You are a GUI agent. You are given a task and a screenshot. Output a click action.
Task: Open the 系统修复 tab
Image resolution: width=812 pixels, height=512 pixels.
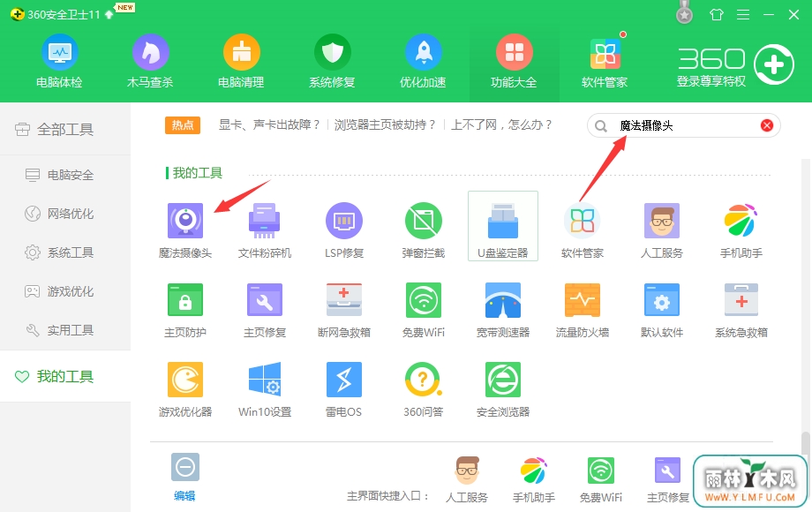point(332,61)
